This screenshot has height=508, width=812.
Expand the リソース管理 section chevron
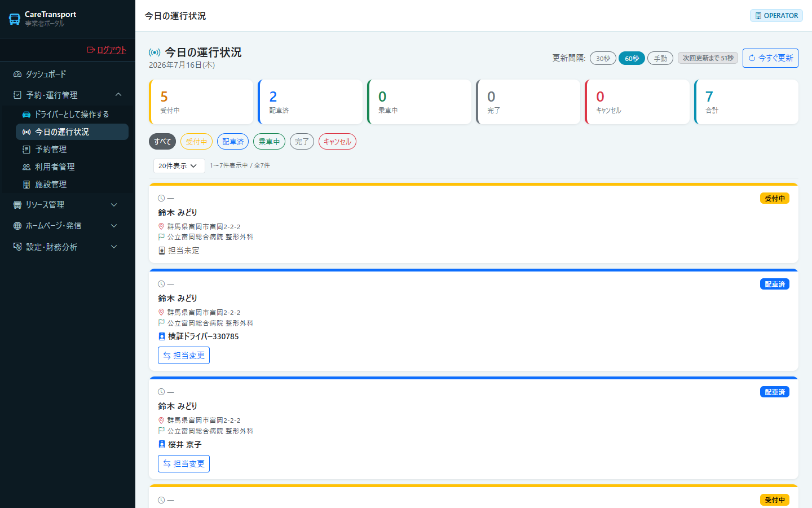(114, 205)
